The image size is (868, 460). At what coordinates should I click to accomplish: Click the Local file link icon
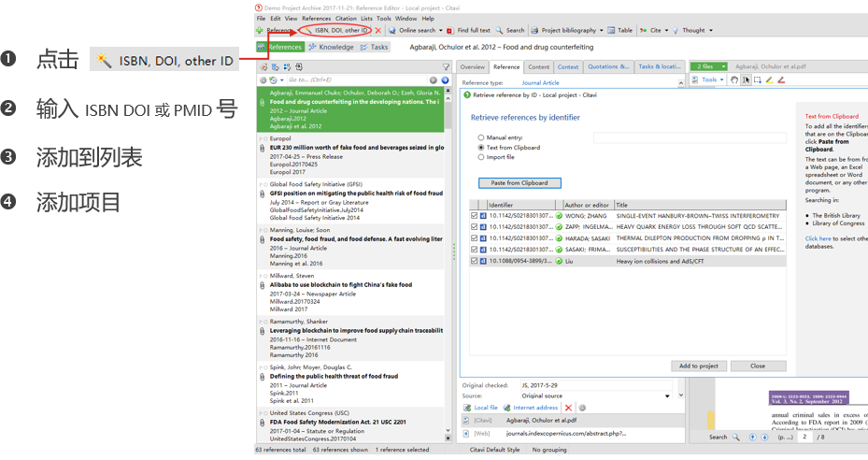[x=467, y=408]
